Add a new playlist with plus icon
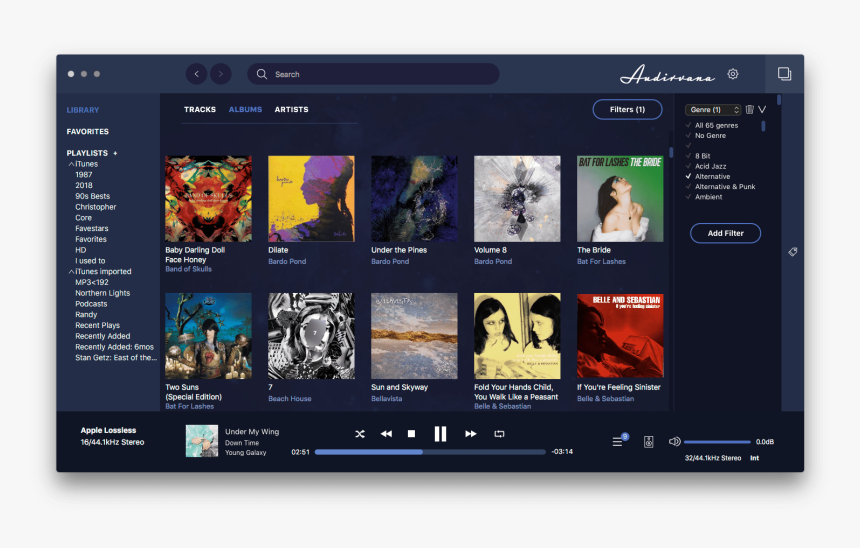Image resolution: width=860 pixels, height=548 pixels. 115,153
